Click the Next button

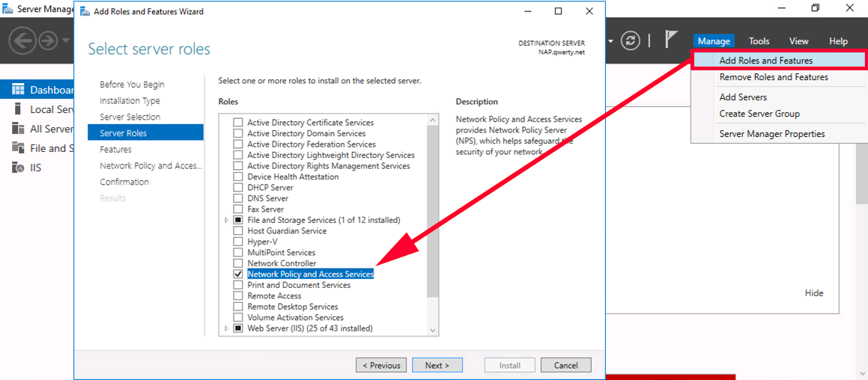tap(437, 365)
